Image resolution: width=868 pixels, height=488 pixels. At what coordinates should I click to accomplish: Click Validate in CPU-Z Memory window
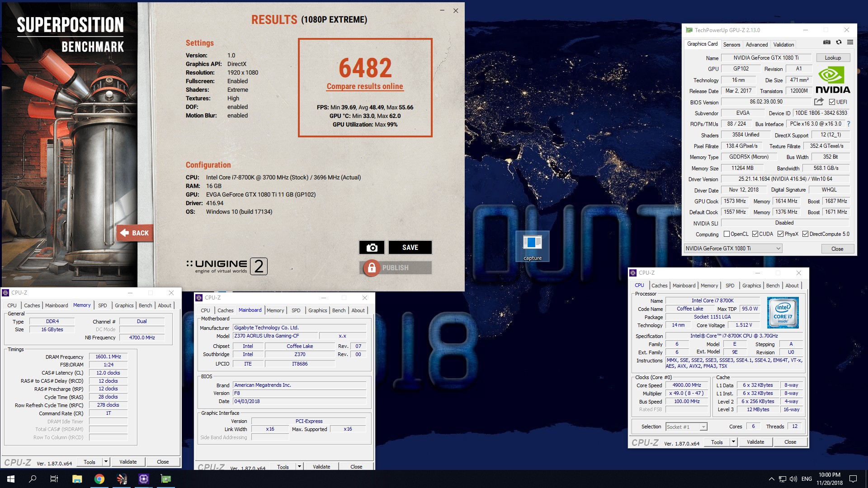click(128, 462)
